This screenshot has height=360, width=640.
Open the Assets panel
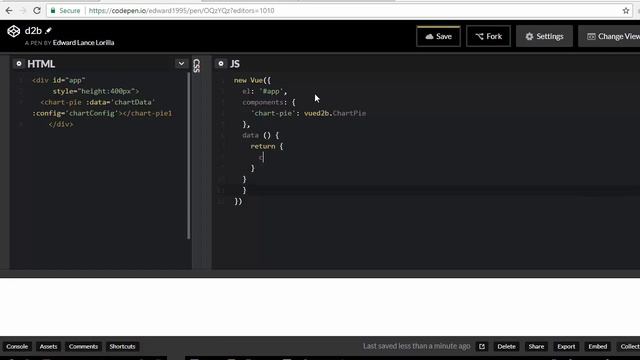click(48, 347)
